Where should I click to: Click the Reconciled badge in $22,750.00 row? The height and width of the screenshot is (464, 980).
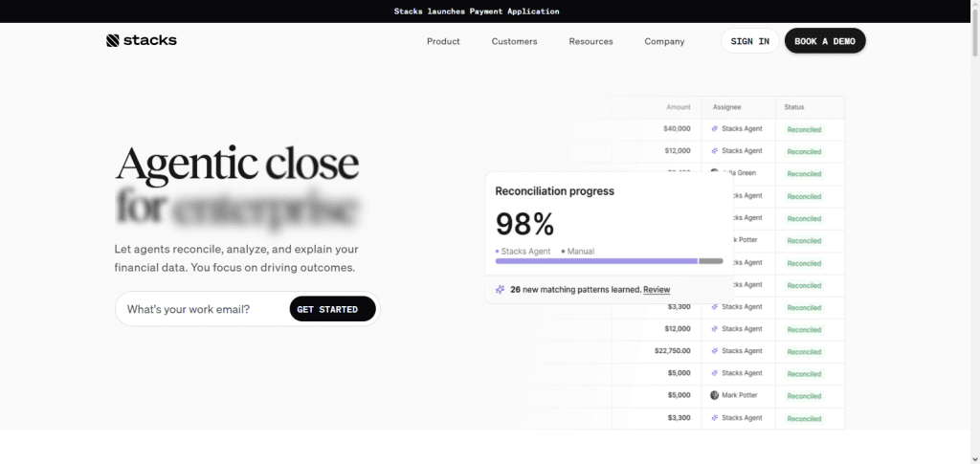(x=804, y=352)
